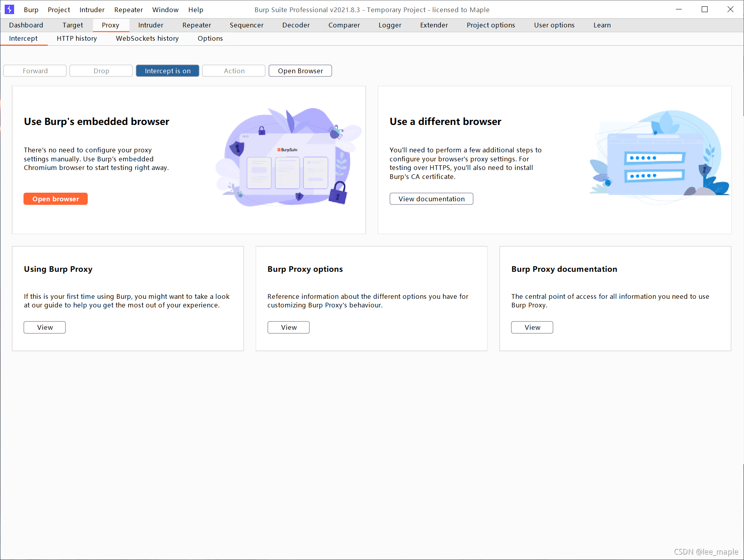The image size is (744, 560).
Task: Click the Drop button
Action: click(x=101, y=71)
